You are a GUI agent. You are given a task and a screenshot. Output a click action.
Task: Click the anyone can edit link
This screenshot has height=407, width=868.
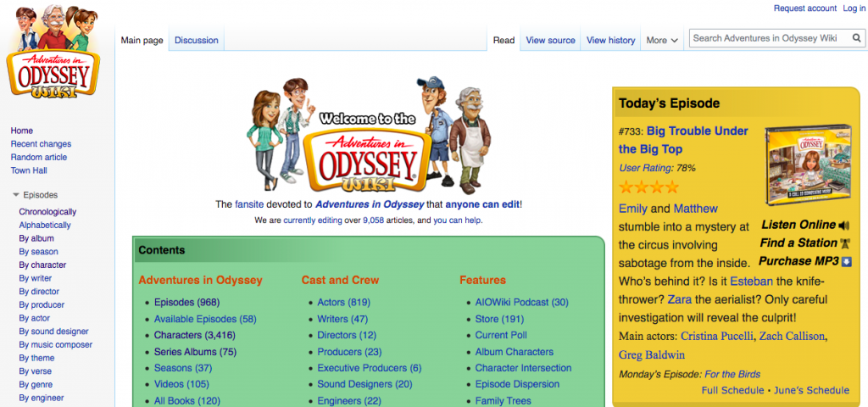tap(482, 204)
